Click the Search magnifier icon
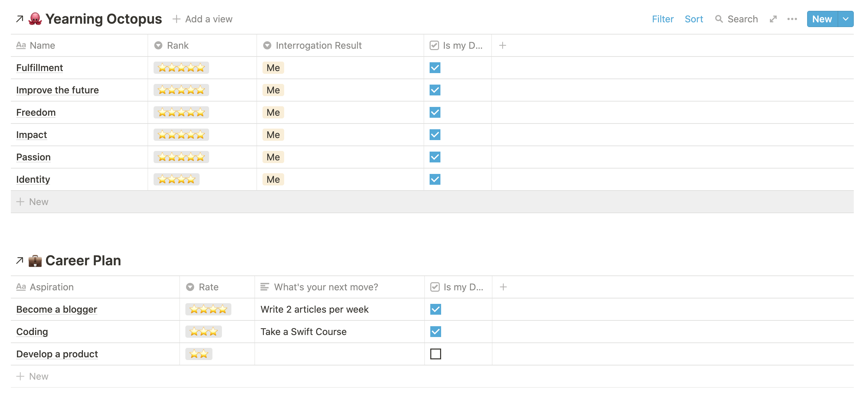868x402 pixels. pyautogui.click(x=719, y=19)
